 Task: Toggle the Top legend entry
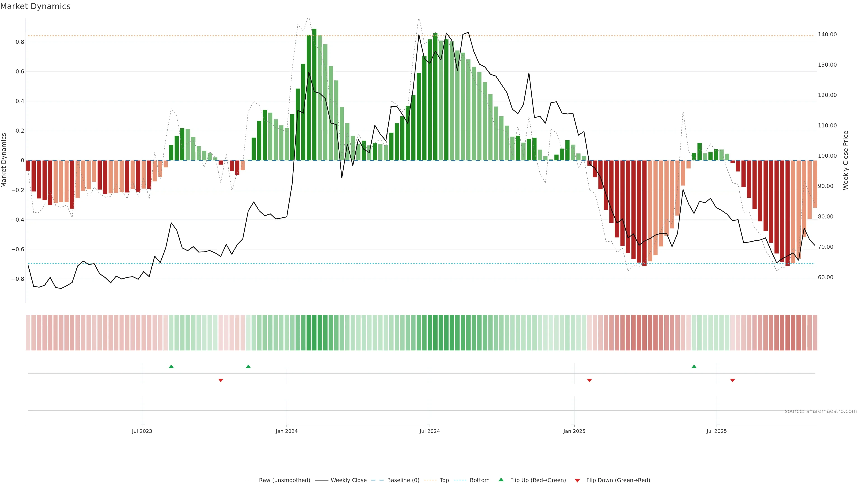pos(444,480)
